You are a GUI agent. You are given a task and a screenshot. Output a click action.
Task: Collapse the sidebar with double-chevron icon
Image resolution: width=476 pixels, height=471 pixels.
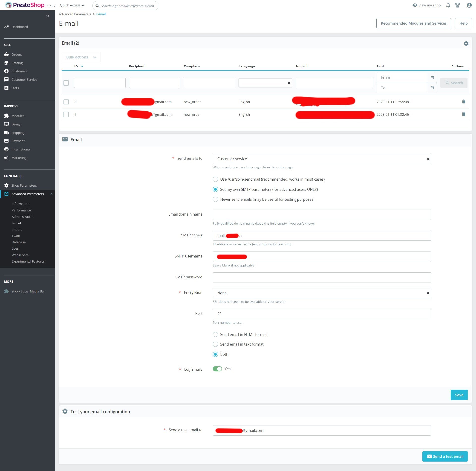pyautogui.click(x=48, y=16)
